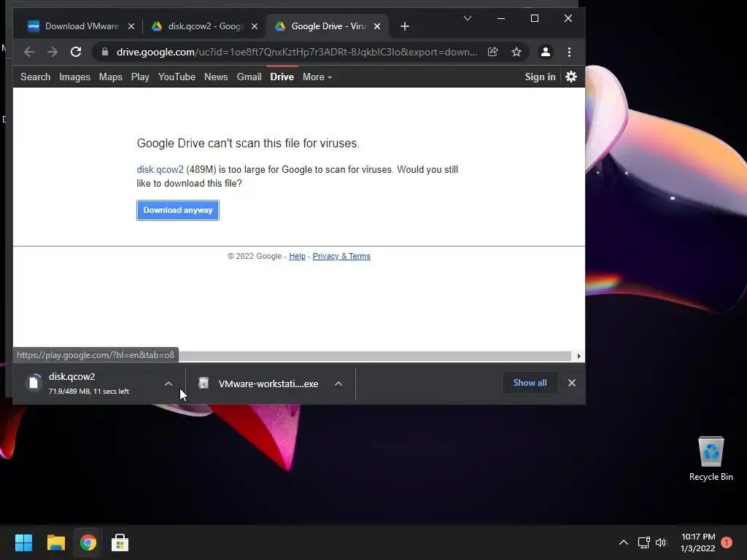This screenshot has height=560, width=747.
Task: Maximize the Chrome window
Action: pyautogui.click(x=535, y=18)
